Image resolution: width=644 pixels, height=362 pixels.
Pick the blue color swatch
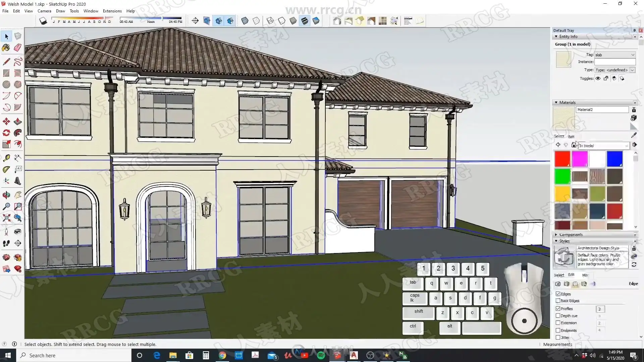614,159
